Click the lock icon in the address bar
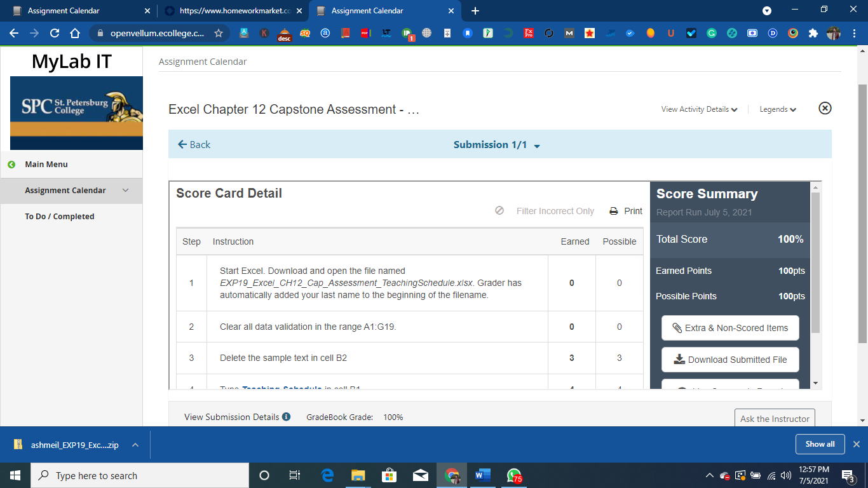Screen dimensions: 868x488 tap(100, 33)
